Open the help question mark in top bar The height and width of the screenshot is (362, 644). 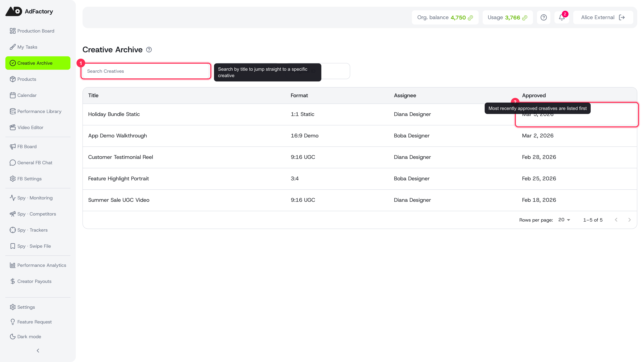[x=544, y=17]
